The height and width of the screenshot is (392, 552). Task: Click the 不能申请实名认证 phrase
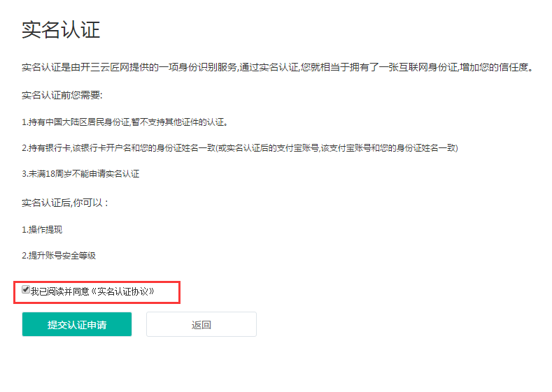click(x=106, y=174)
